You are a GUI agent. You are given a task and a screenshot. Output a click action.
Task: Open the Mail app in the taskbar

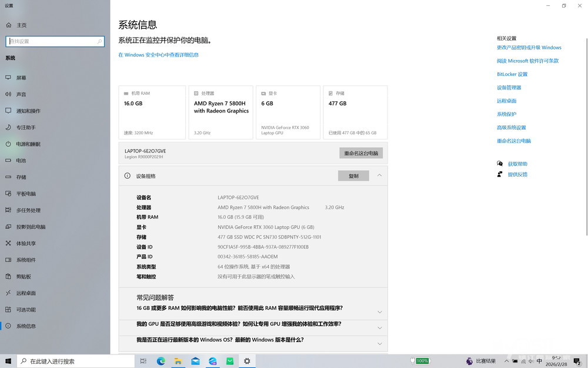tap(195, 361)
